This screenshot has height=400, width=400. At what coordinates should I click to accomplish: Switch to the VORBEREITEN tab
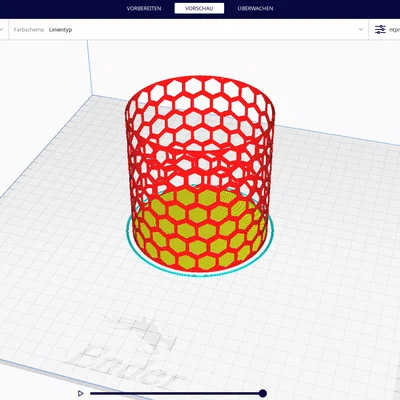point(144,8)
